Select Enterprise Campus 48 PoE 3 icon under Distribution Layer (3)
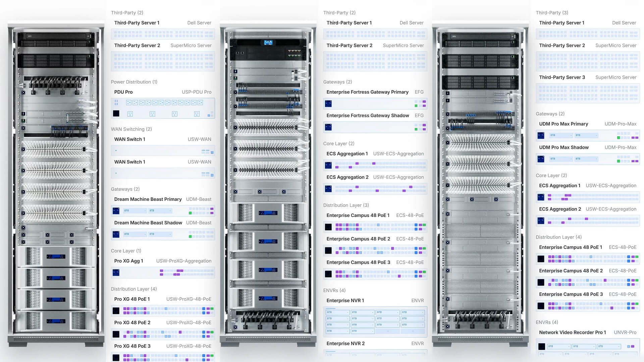This screenshot has height=362, width=644. tap(328, 274)
